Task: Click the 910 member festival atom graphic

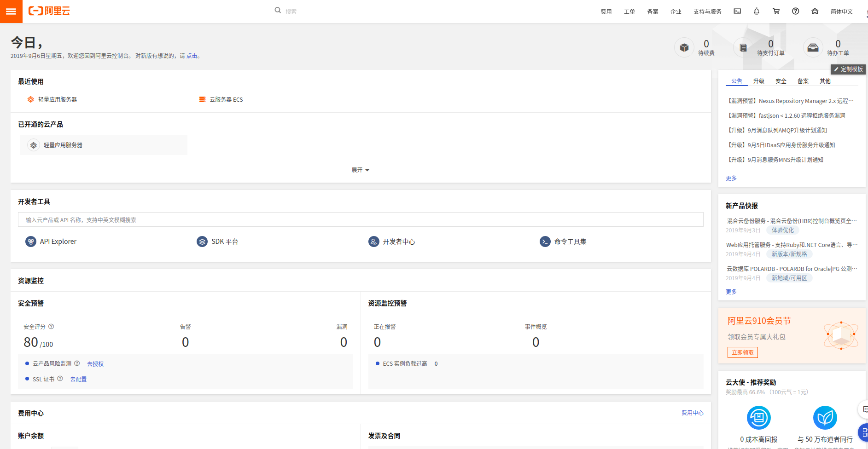Action: coord(841,336)
